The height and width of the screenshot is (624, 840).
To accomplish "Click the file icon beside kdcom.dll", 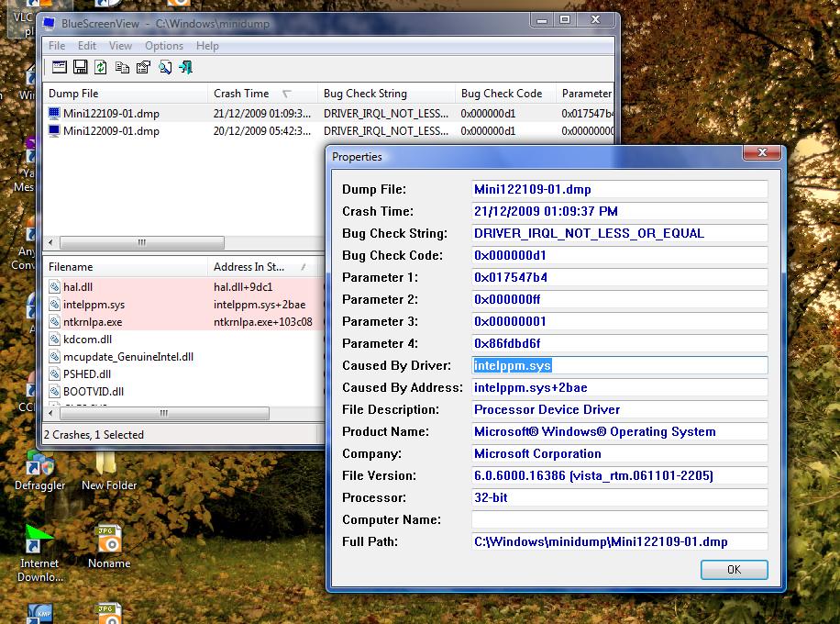I will pos(54,340).
